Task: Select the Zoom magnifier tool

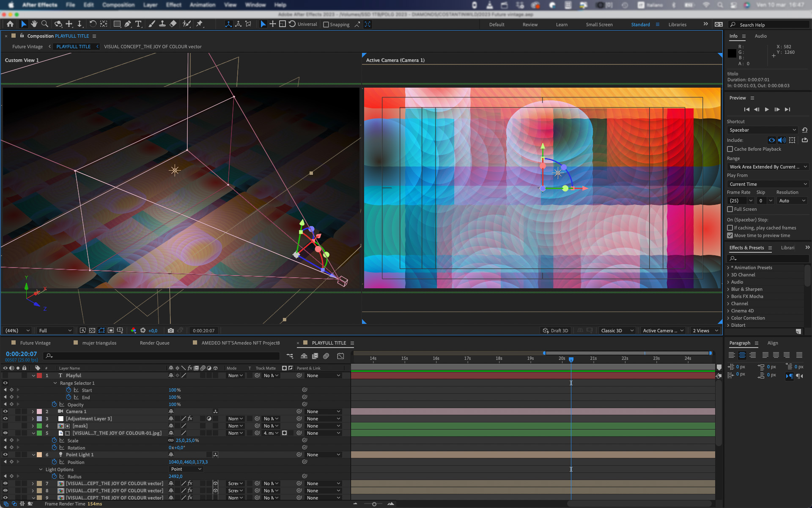Action: (x=45, y=24)
